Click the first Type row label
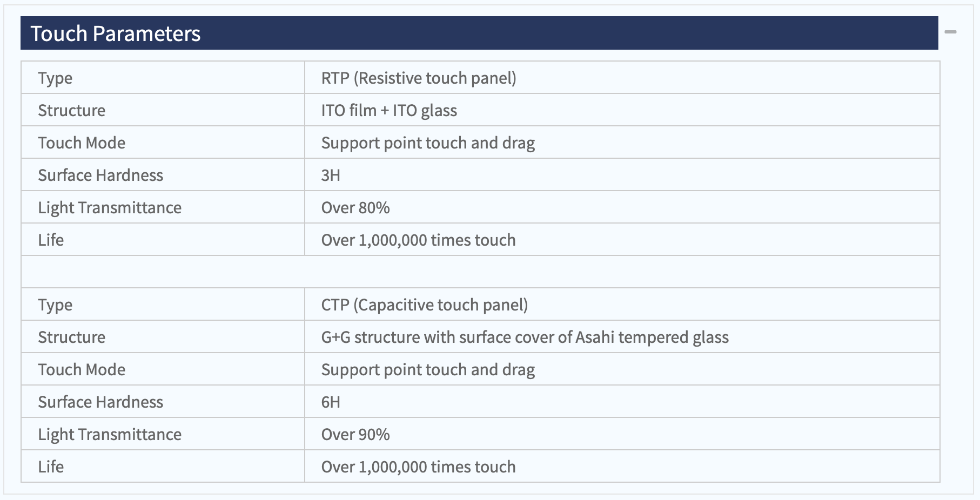The image size is (980, 500). pyautogui.click(x=55, y=78)
